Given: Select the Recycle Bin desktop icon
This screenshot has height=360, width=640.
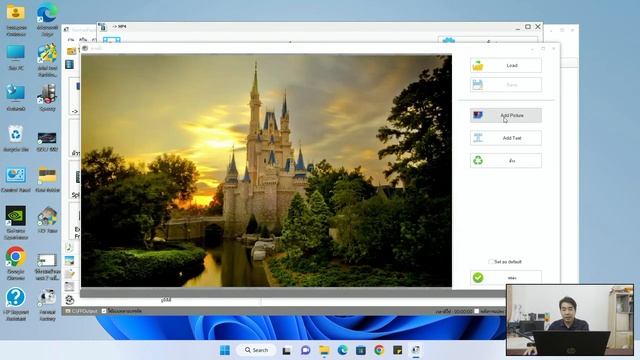Looking at the screenshot, I should point(16,138).
